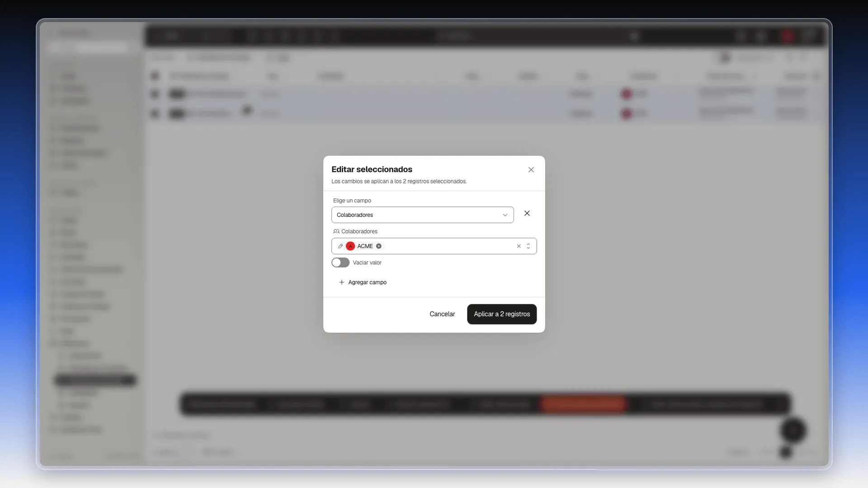Toggle the Vaciar valor switch

coord(340,263)
